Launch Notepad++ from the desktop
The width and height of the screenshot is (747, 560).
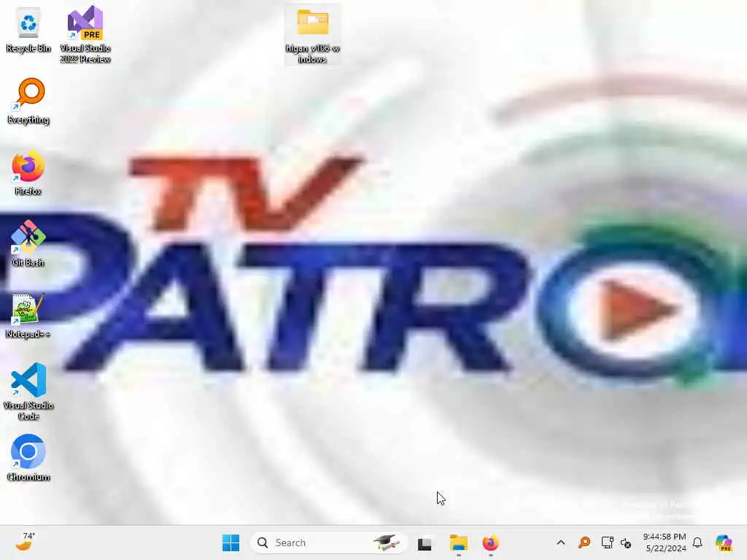pos(28,315)
